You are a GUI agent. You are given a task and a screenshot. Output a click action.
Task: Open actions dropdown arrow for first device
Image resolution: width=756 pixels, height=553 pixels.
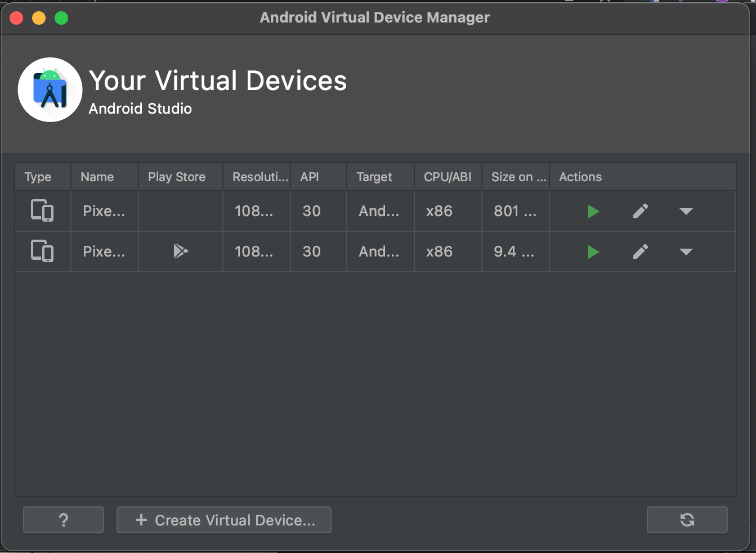[x=686, y=212]
